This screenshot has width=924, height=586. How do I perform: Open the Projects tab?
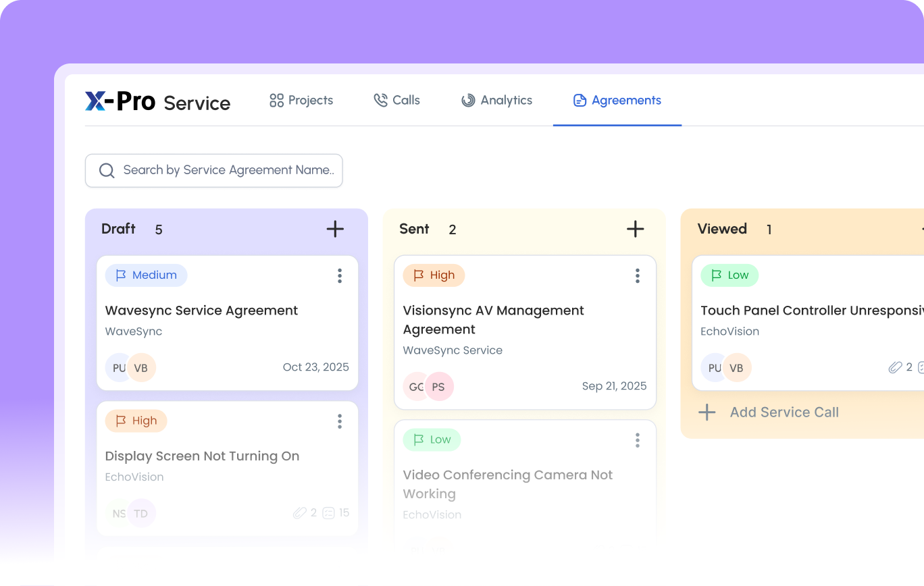301,100
